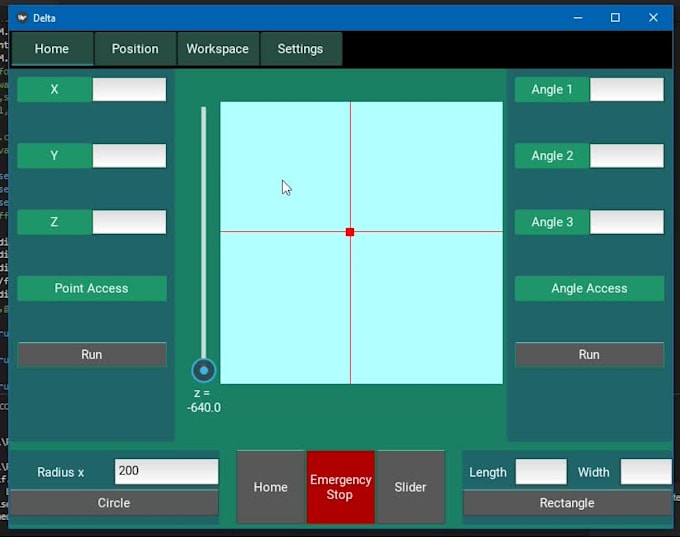This screenshot has height=537, width=680.
Task: Click the Angle Access button
Action: click(x=589, y=288)
